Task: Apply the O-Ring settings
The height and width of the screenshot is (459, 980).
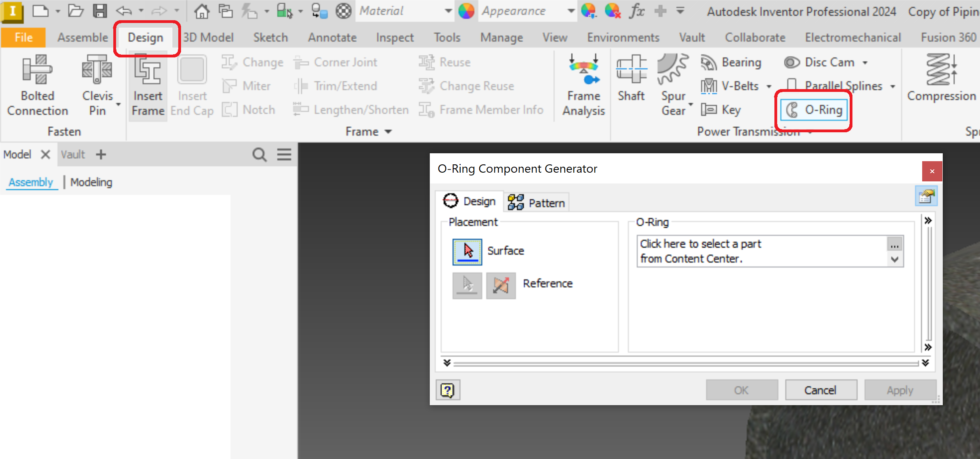Action: tap(900, 390)
